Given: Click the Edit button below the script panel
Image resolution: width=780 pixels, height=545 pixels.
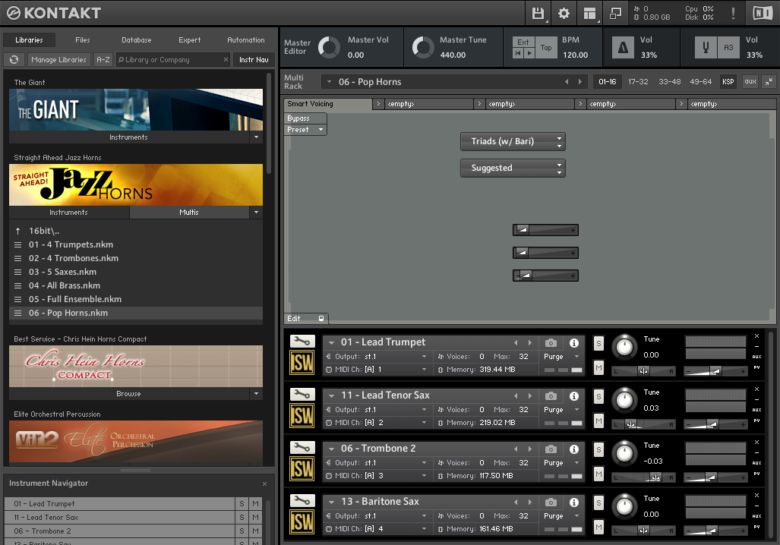Looking at the screenshot, I should click(305, 318).
